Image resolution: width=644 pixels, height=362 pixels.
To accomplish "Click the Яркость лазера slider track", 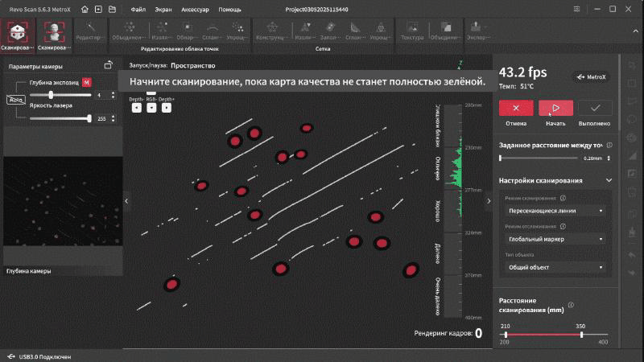I will tap(60, 118).
